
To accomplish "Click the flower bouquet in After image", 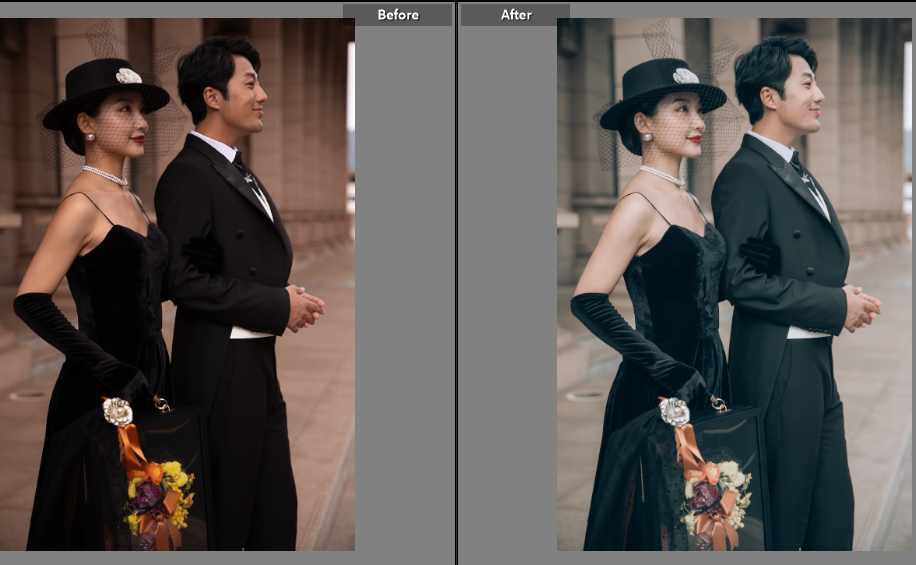I will coord(714,495).
